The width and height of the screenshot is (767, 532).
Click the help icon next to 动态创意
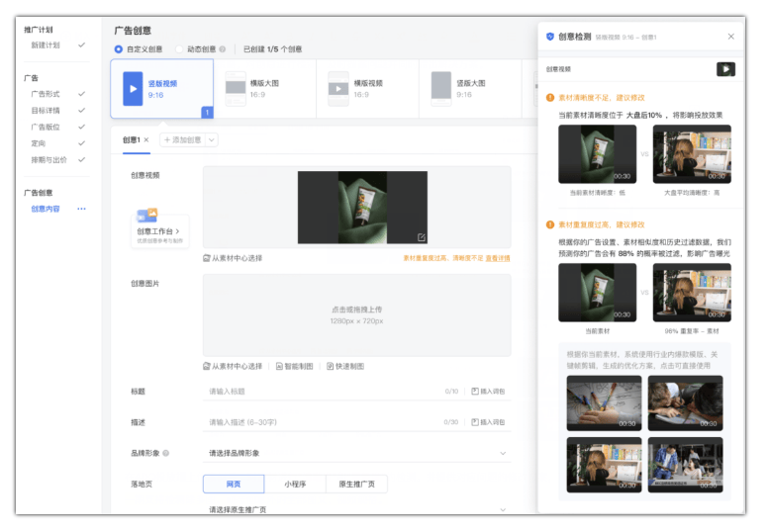[x=223, y=49]
